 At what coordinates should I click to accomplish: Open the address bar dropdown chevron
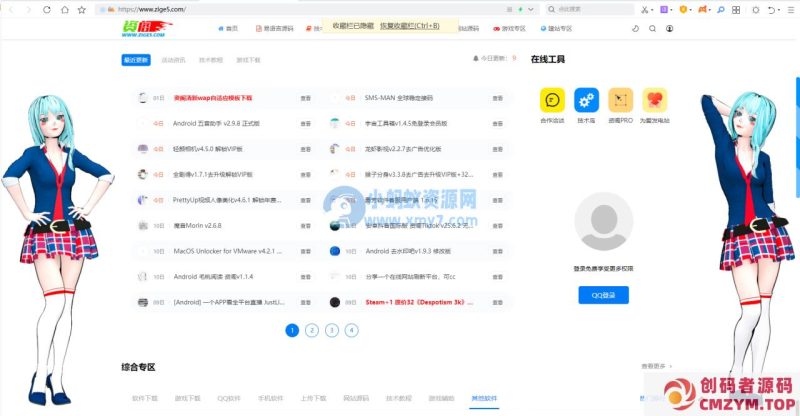pos(531,9)
